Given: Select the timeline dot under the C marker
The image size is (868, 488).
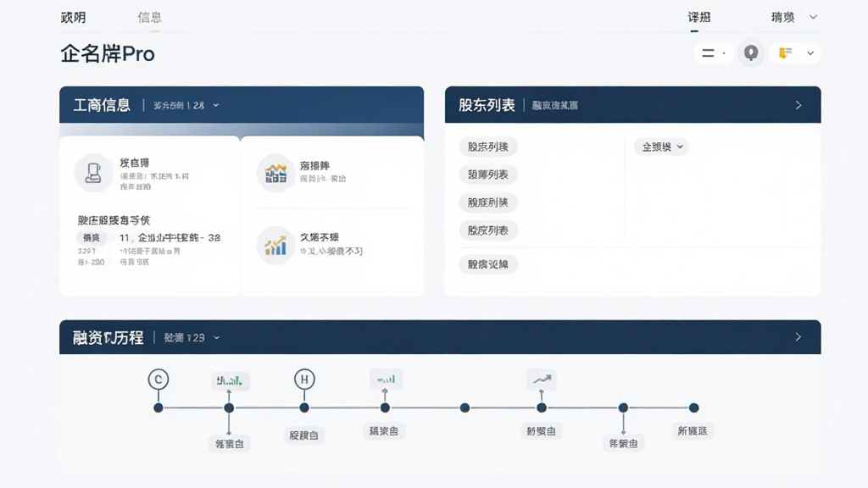Looking at the screenshot, I should 159,408.
